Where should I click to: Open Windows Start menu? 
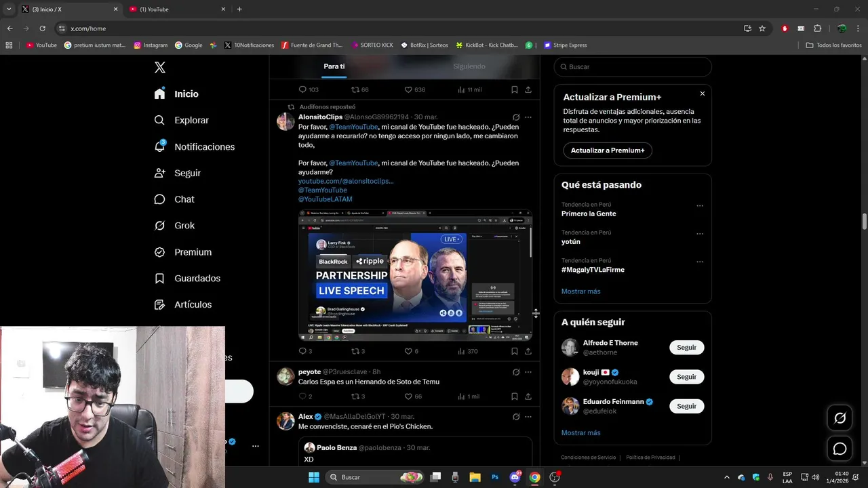pyautogui.click(x=314, y=477)
